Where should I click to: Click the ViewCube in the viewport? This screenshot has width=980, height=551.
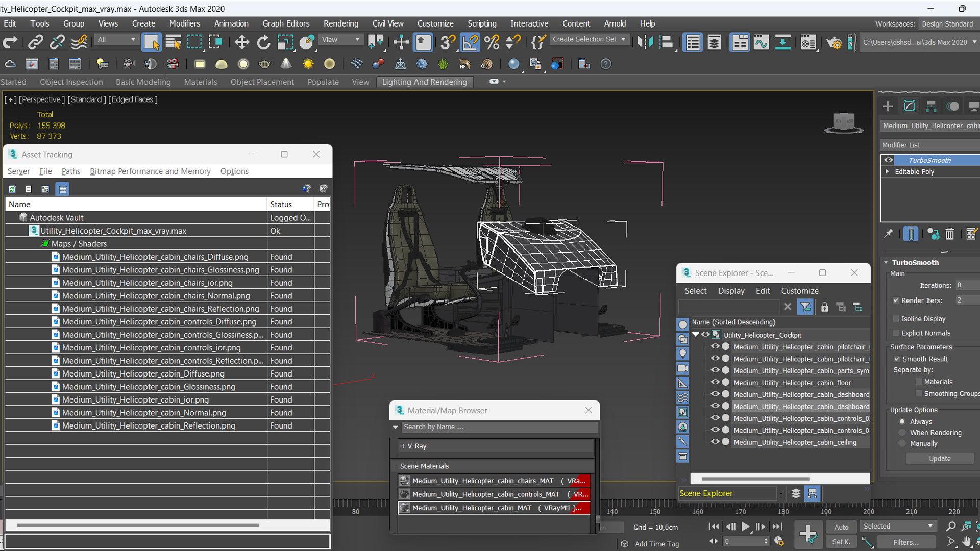pyautogui.click(x=843, y=123)
